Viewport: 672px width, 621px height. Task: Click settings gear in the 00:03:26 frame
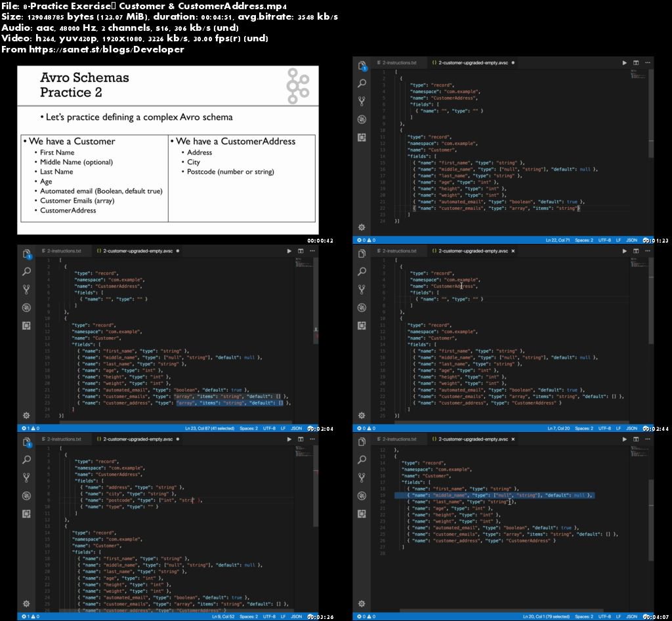pos(26,603)
